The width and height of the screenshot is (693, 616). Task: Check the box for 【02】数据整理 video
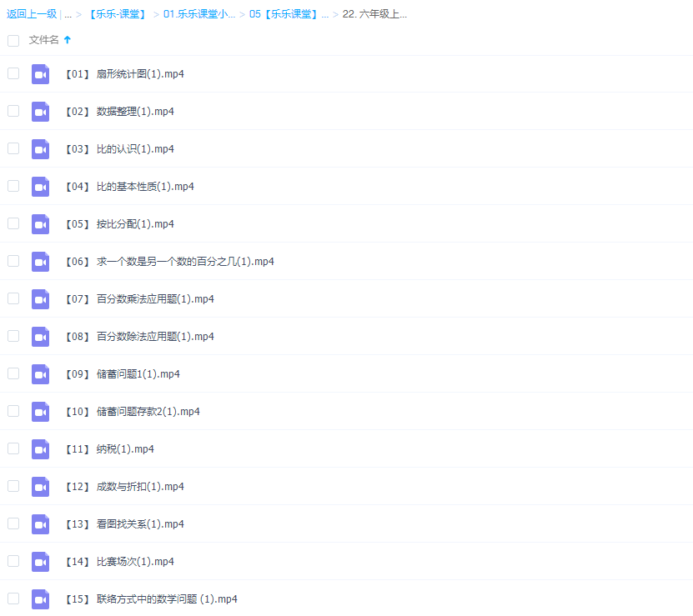13,111
